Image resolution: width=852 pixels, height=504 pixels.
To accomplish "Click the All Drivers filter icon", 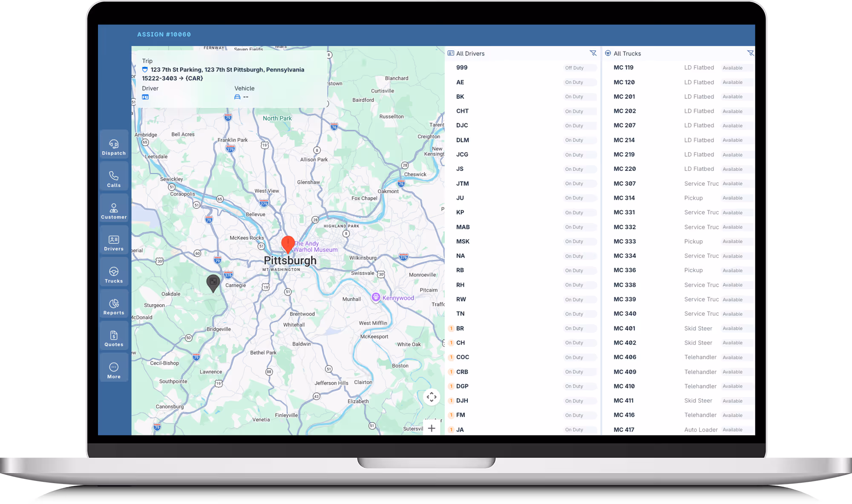I will click(593, 53).
